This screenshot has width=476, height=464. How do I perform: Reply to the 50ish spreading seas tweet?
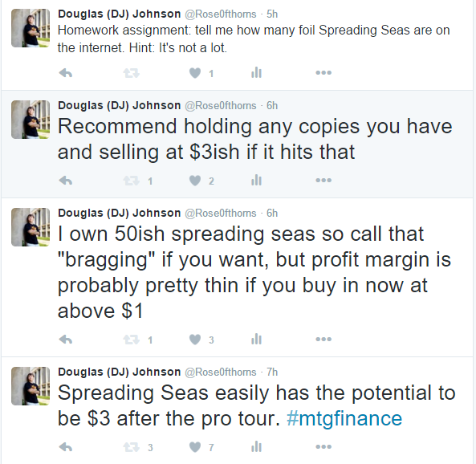click(66, 340)
